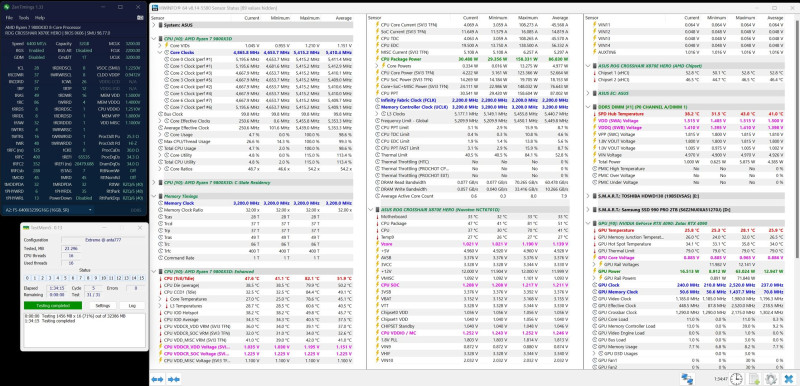This screenshot has width=800, height=386.
Task: Select Vcore row in Nuvoton section
Action: (473, 244)
